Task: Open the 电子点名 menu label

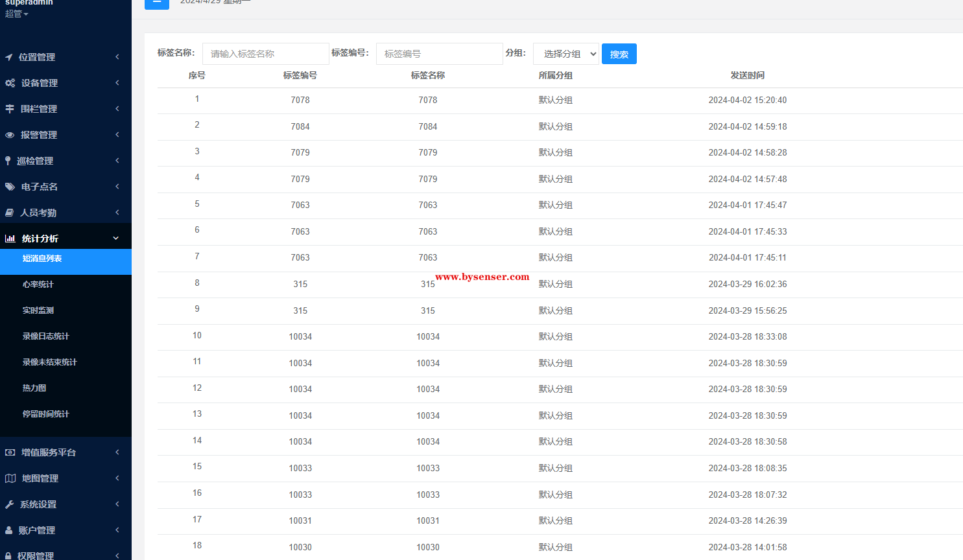Action: pos(40,187)
